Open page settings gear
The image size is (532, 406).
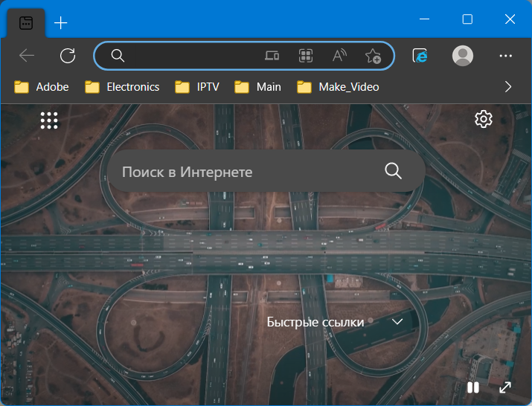coord(484,119)
